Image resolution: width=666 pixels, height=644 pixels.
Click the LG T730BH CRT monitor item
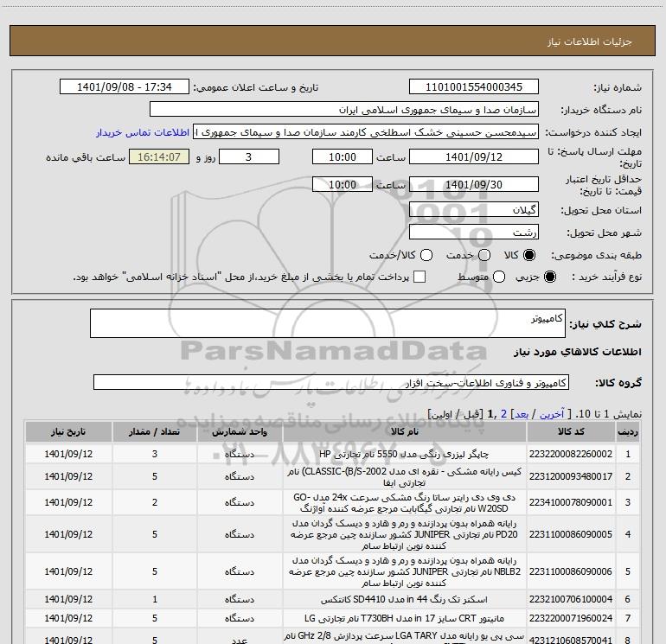[x=405, y=618]
